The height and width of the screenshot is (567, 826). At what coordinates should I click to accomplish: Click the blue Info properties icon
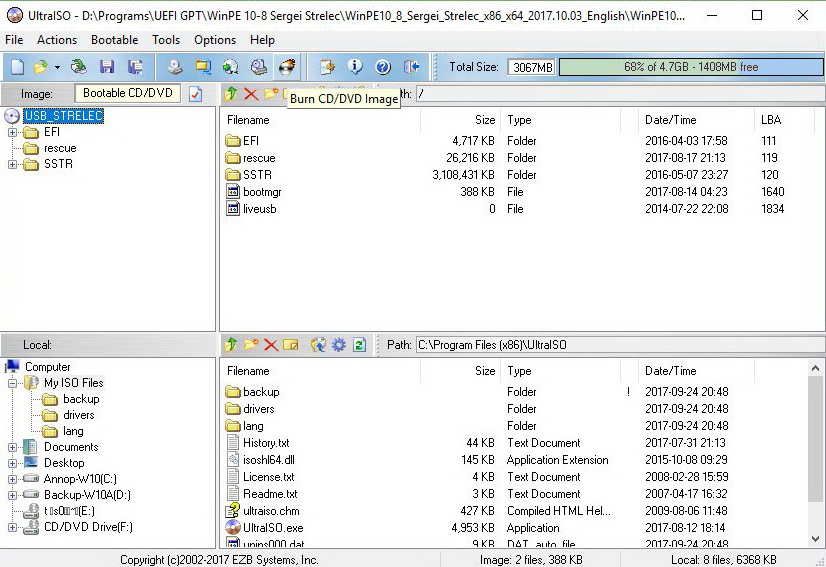pos(355,67)
